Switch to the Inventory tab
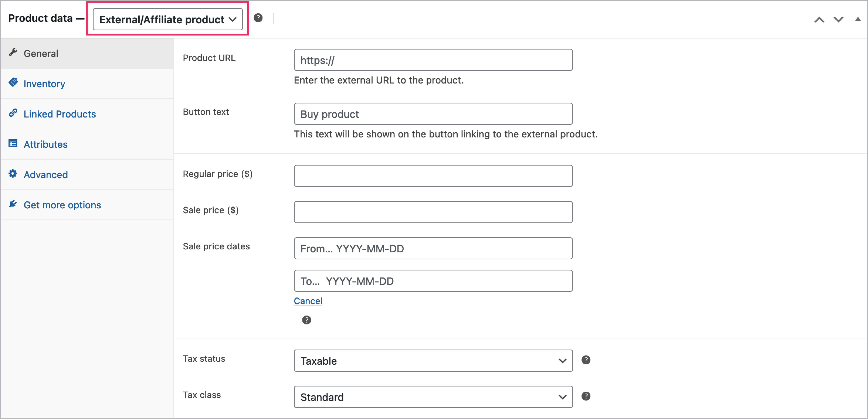The image size is (868, 419). coord(44,84)
